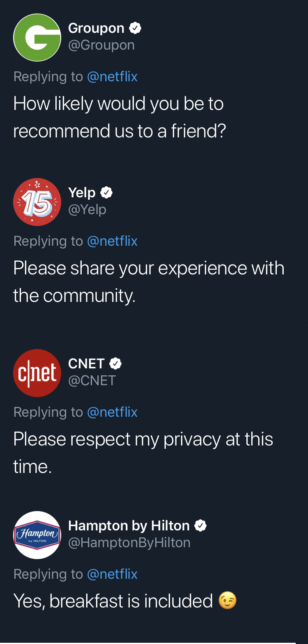Tap the Hampton by Hilton logo avatar

[37, 535]
